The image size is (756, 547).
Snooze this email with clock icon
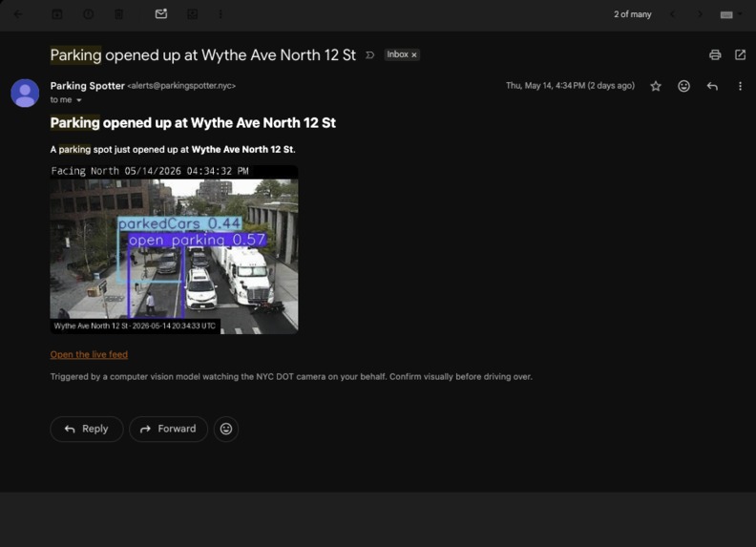click(x=88, y=14)
